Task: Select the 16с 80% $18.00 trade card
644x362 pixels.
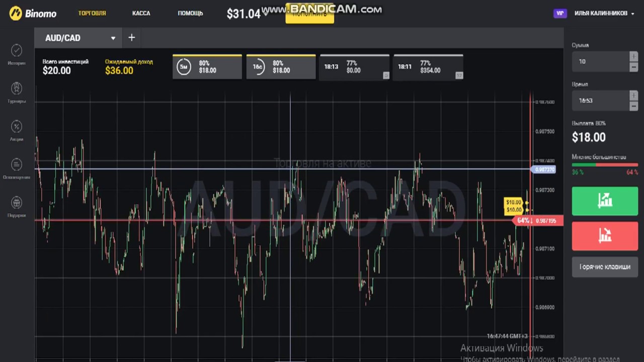Action: pos(281,67)
